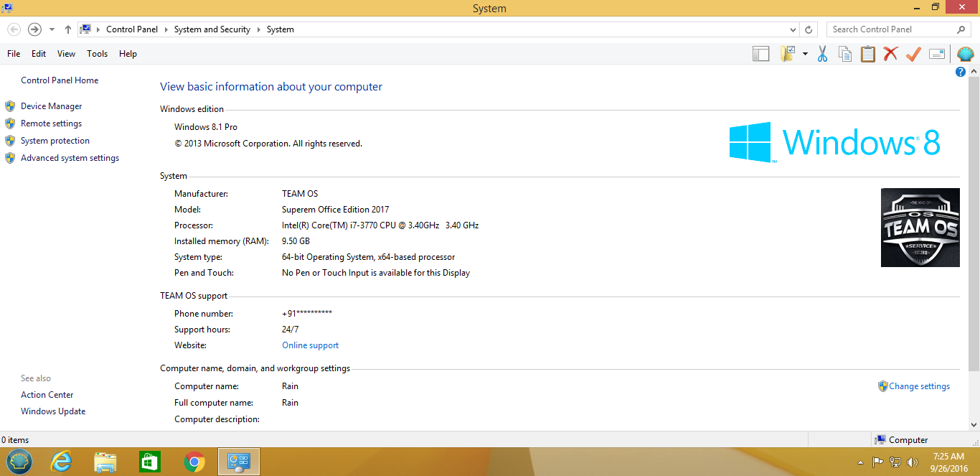Open the Help menu
980x476 pixels.
128,54
